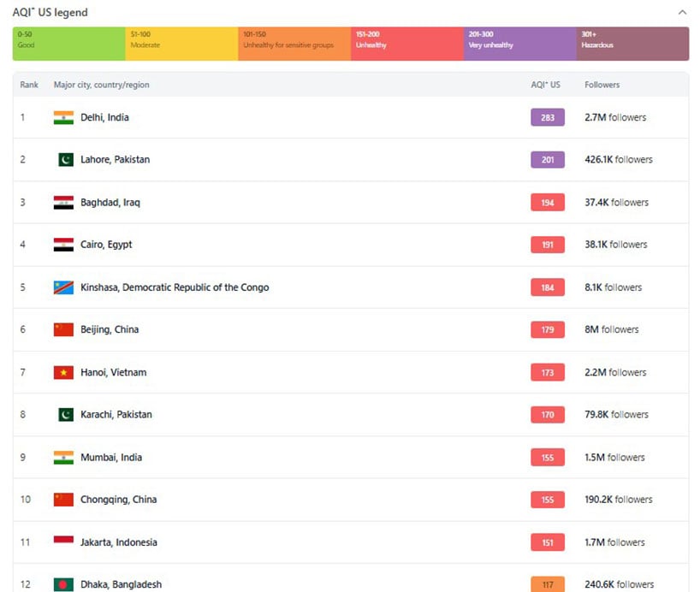Click the 190.2K followers text
This screenshot has height=592, width=700.
(619, 500)
